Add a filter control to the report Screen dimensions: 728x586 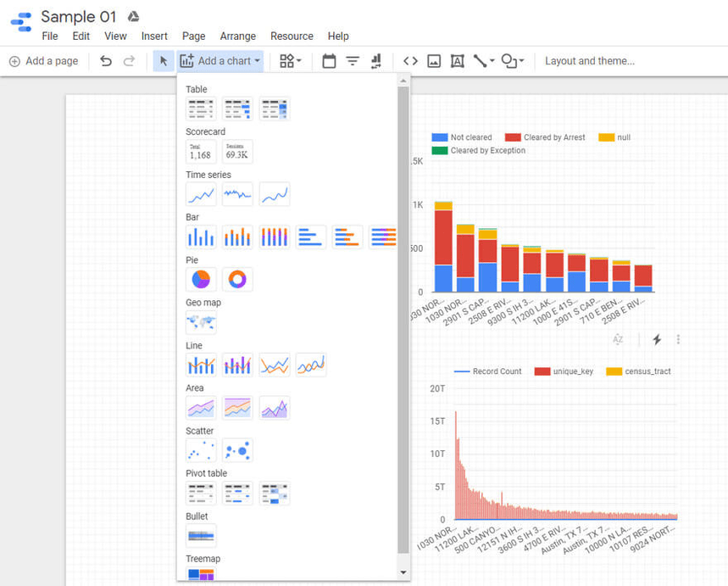coord(352,60)
